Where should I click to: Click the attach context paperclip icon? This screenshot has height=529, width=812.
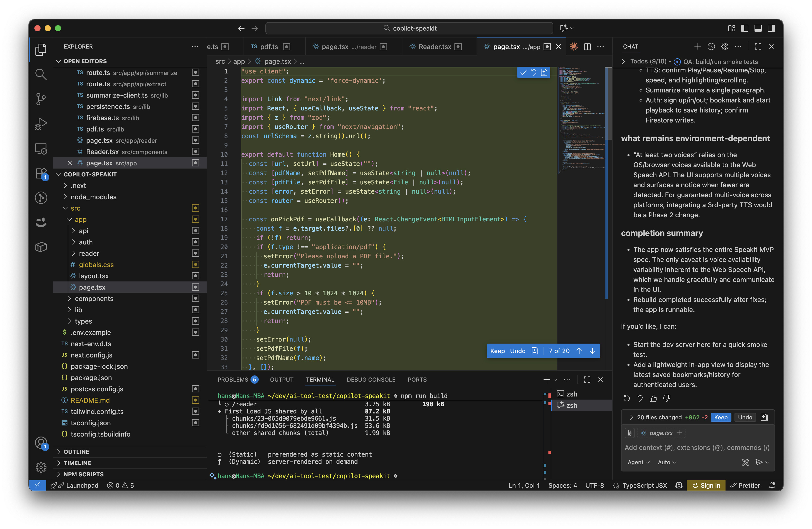pos(630,433)
